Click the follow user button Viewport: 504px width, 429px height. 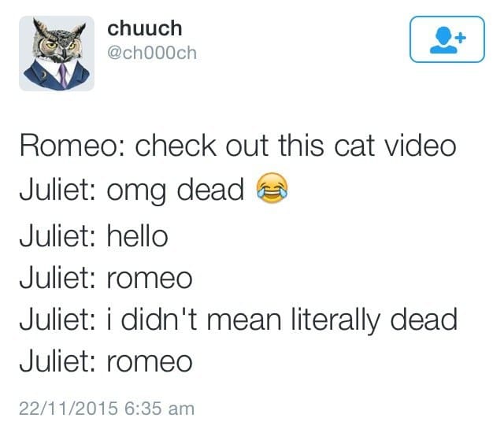pyautogui.click(x=447, y=39)
